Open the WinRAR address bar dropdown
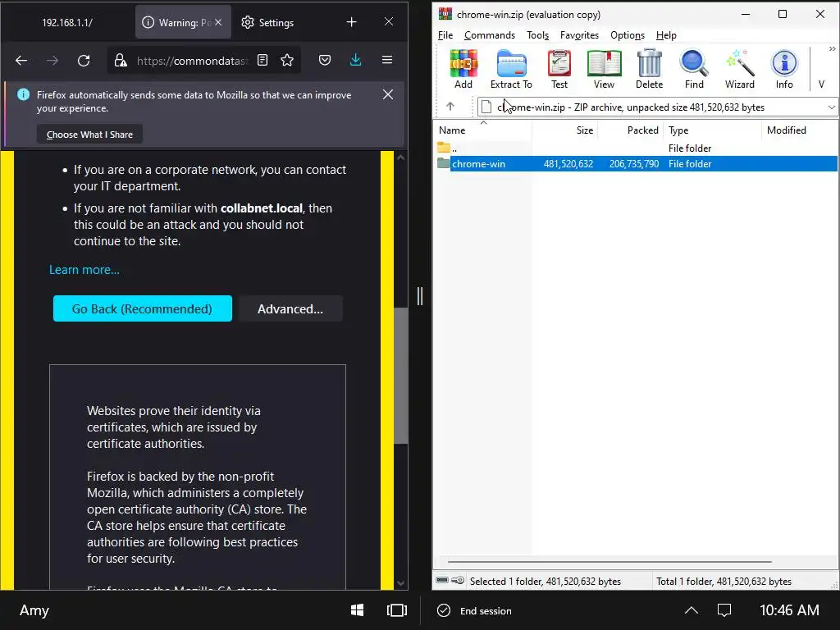The height and width of the screenshot is (630, 840). pos(831,107)
